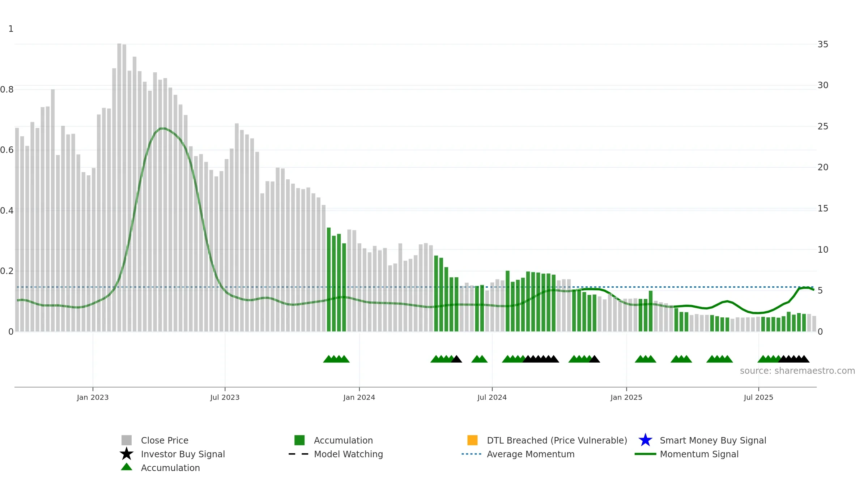The width and height of the screenshot is (868, 488).
Task: Click the blue Smart Money Buy Signal star
Action: pos(646,440)
